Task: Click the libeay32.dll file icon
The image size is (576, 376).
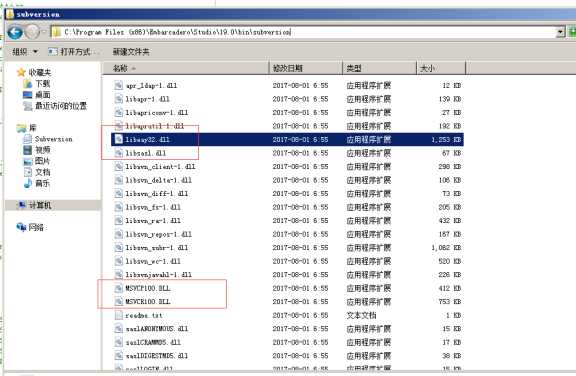Action: (x=118, y=140)
